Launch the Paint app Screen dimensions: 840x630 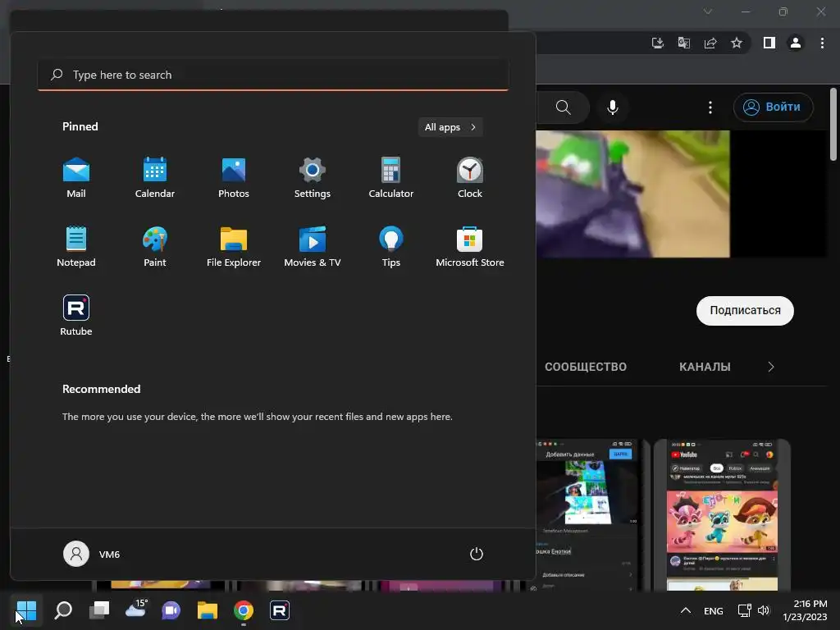(x=155, y=246)
